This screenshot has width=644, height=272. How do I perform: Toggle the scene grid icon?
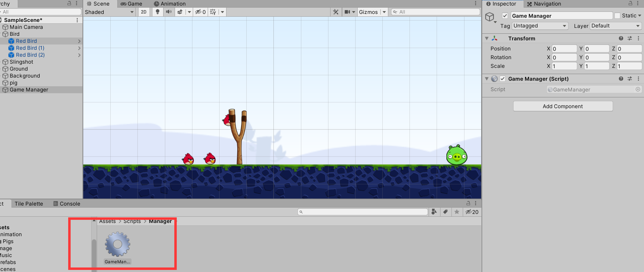[x=213, y=12]
